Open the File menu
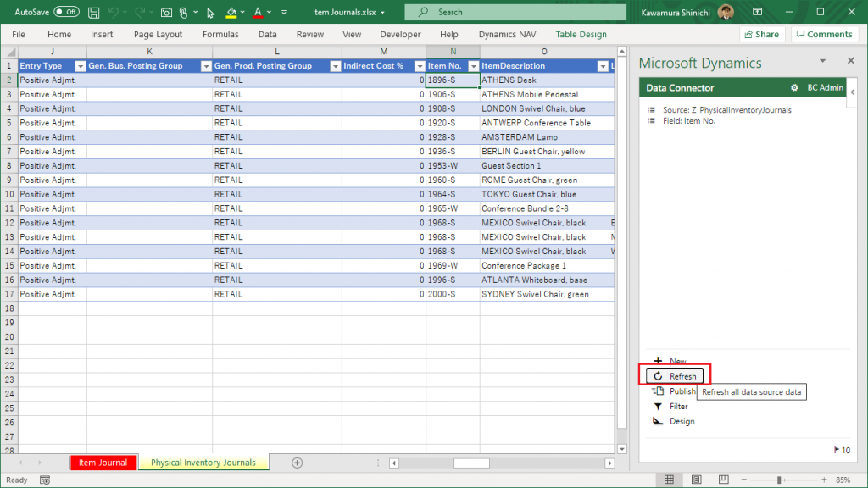Image resolution: width=868 pixels, height=488 pixels. [x=19, y=34]
